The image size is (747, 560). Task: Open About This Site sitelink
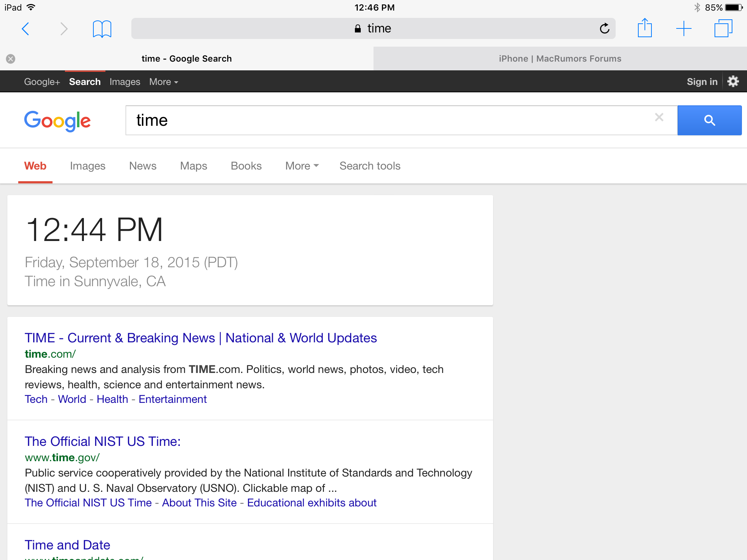click(x=200, y=503)
